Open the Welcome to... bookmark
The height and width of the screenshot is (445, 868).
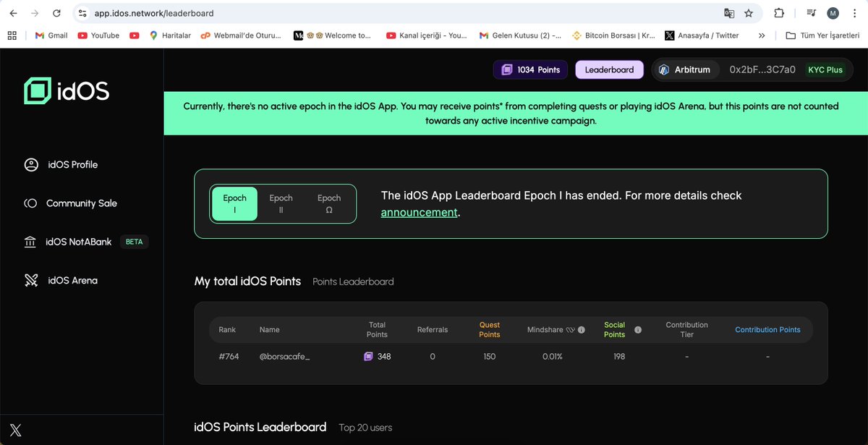click(333, 35)
